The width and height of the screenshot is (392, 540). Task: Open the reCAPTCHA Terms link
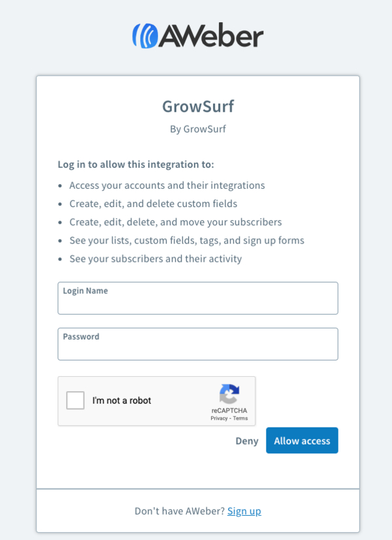pos(240,418)
